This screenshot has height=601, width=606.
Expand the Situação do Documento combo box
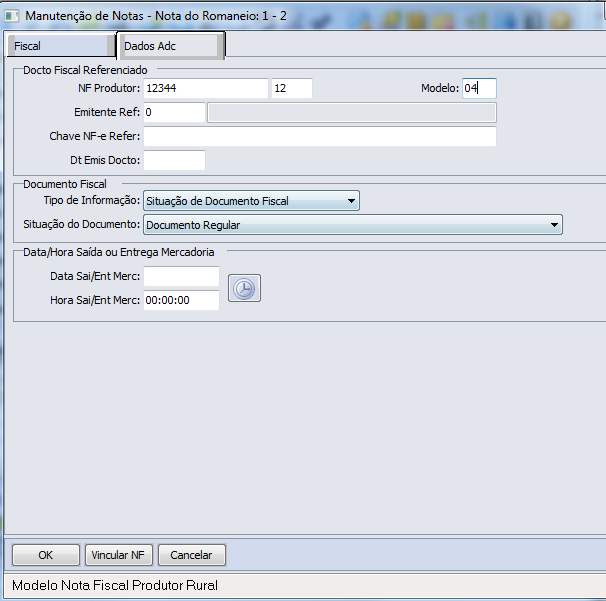353,225
